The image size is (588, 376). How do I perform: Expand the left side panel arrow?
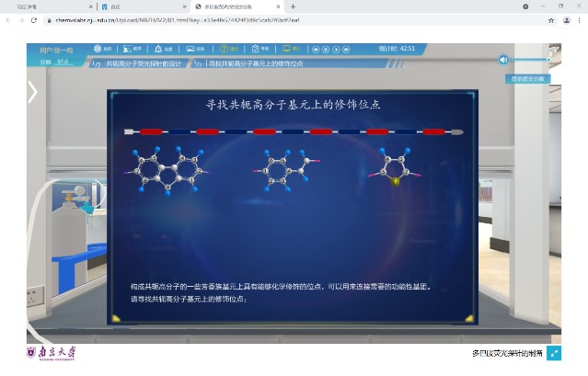coord(32,91)
